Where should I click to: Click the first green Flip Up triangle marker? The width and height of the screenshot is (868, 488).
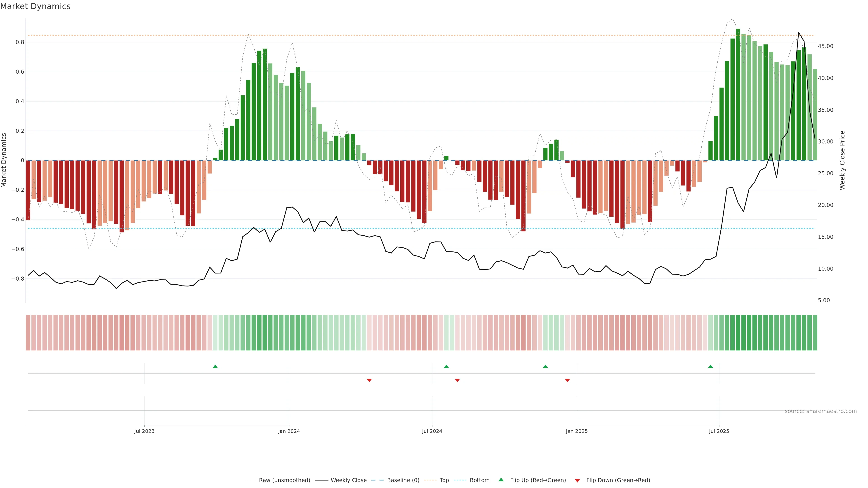point(215,366)
